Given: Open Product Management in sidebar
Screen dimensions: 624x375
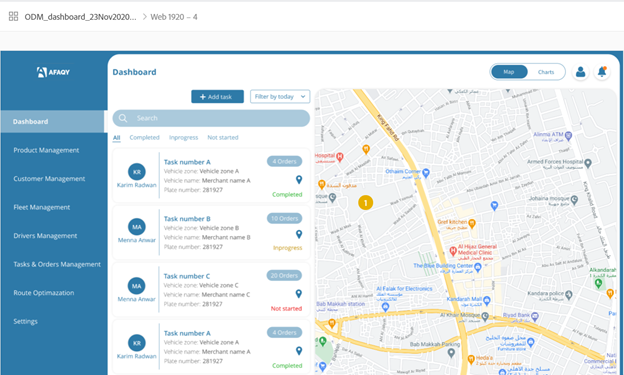Looking at the screenshot, I should (46, 150).
